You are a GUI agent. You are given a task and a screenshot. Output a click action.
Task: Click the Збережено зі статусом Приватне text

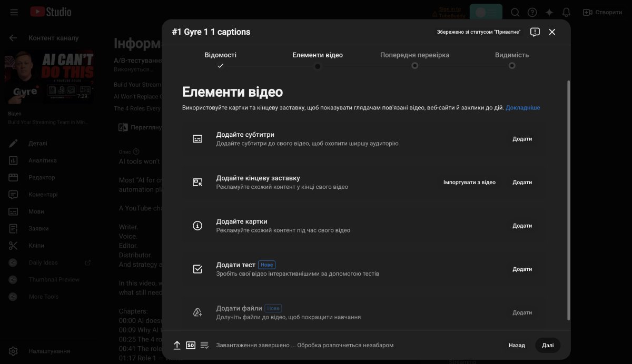pos(479,32)
